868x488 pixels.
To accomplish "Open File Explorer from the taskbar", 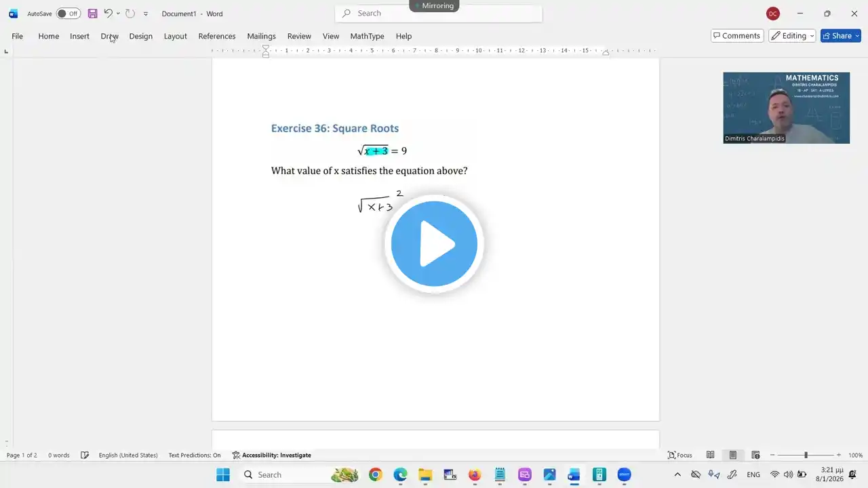I will [425, 474].
